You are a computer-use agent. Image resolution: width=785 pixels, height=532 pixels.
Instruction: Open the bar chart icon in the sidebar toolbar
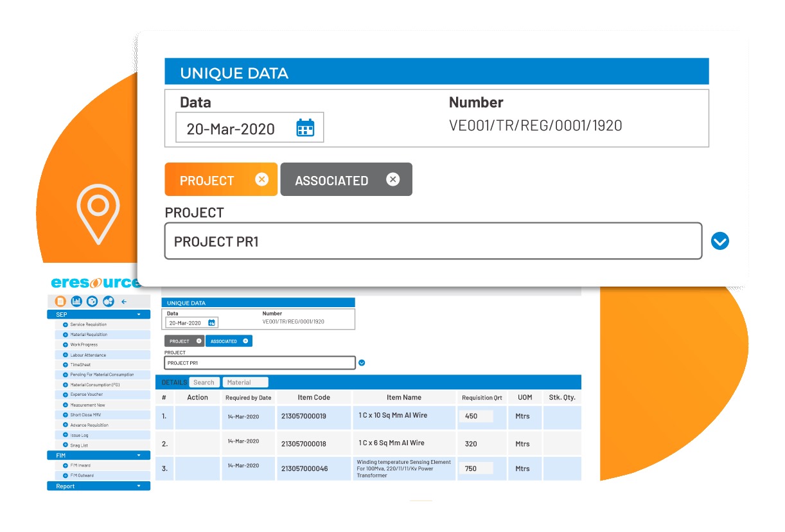coord(76,301)
